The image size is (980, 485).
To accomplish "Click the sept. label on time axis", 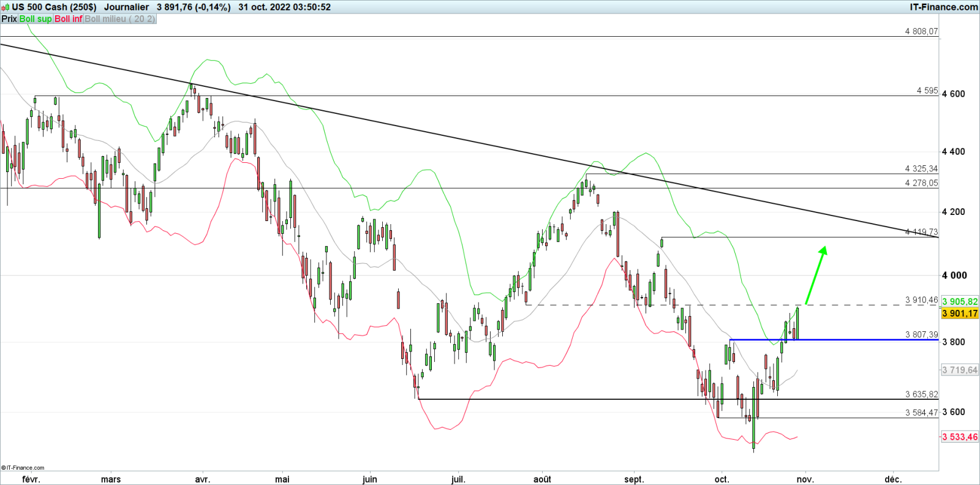I will pos(634,479).
